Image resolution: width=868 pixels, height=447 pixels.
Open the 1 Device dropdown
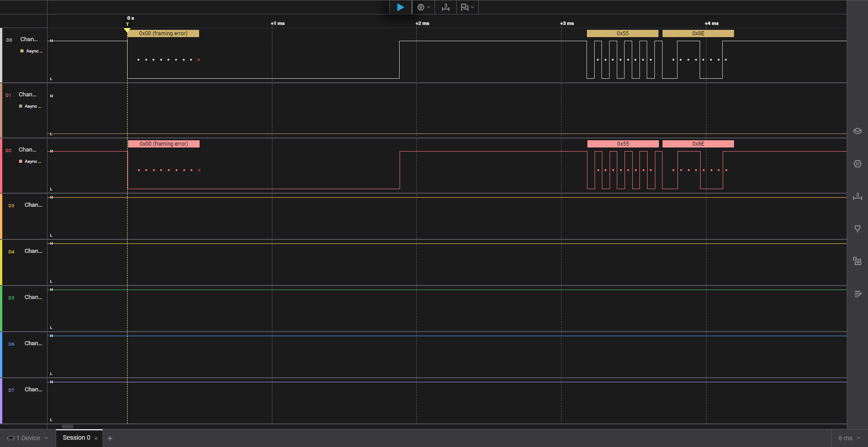click(28, 438)
